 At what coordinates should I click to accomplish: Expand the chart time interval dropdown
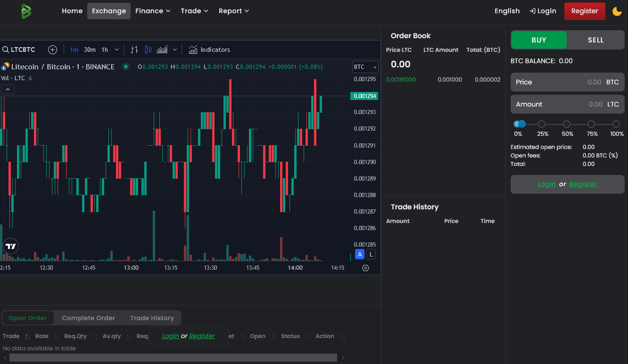[x=117, y=50]
